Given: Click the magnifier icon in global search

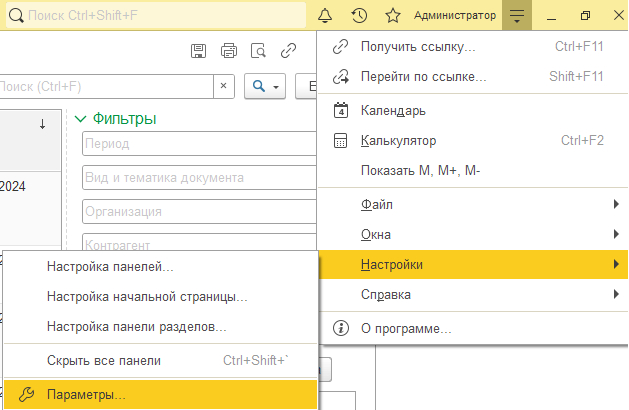Looking at the screenshot, I should 16,16.
